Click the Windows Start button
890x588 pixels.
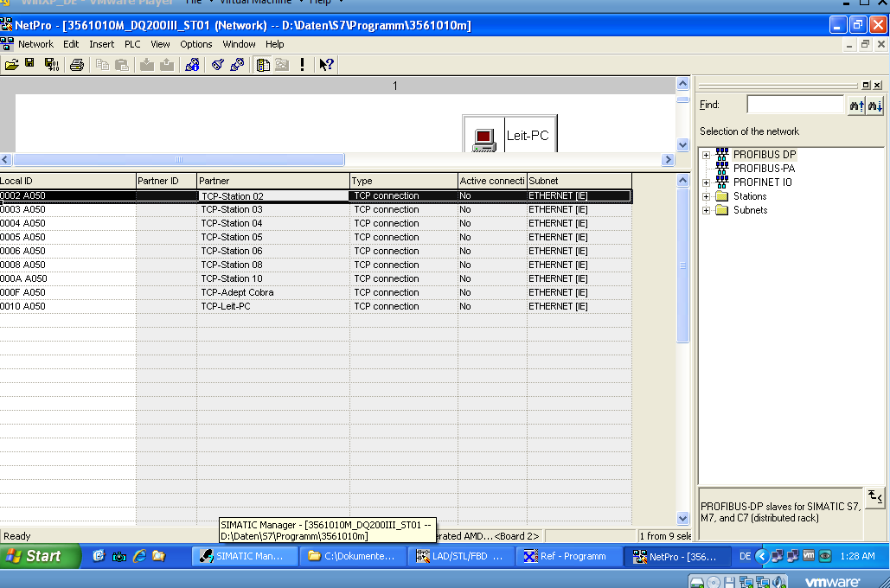coord(40,556)
